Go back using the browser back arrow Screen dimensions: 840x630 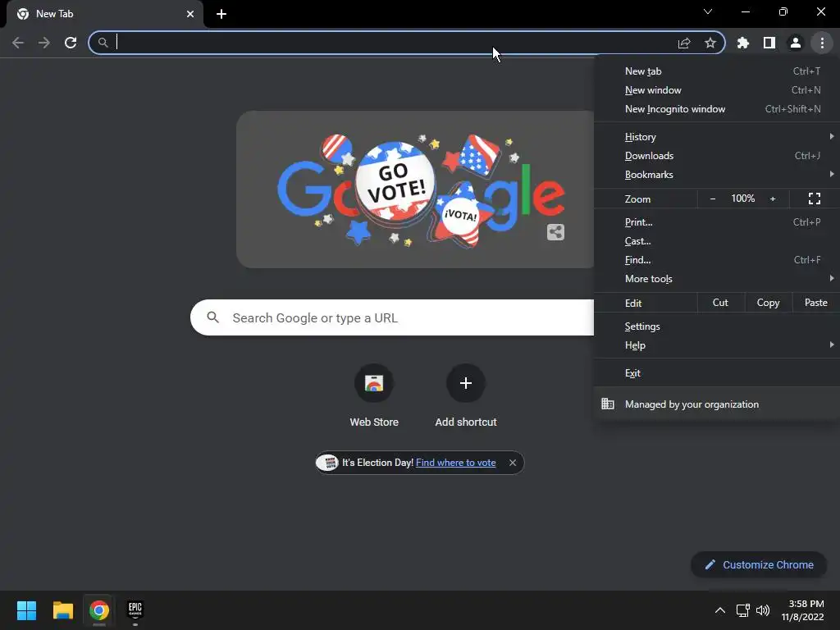(18, 43)
